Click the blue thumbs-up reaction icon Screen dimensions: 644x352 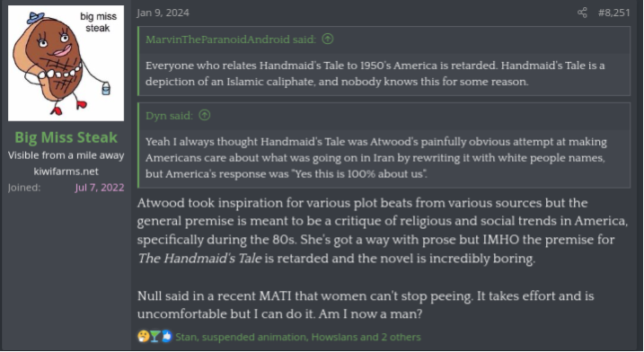click(x=166, y=337)
